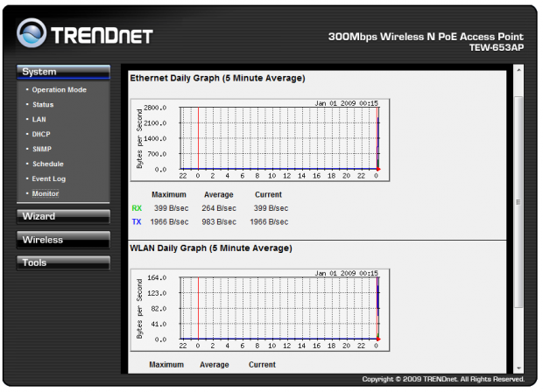Image resolution: width=543 pixels, height=392 pixels.
Task: Open the System menu section
Action: [x=63, y=72]
